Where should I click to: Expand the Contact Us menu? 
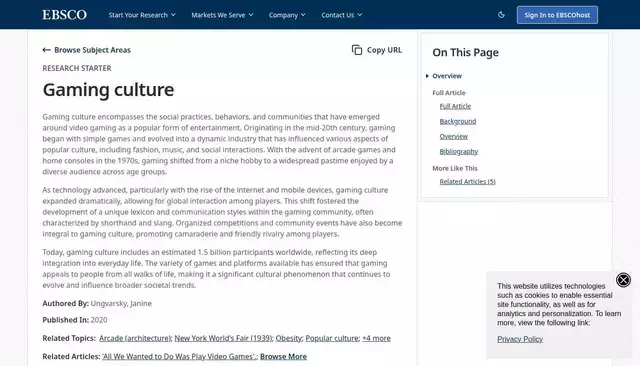pos(342,15)
